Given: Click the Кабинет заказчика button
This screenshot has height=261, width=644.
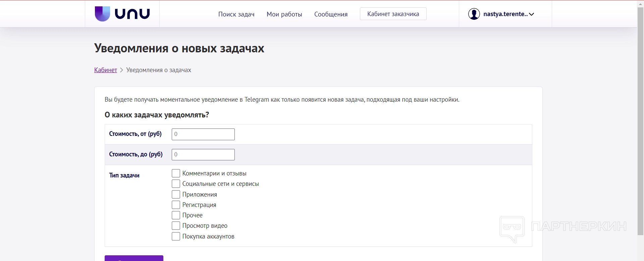Looking at the screenshot, I should pyautogui.click(x=393, y=14).
